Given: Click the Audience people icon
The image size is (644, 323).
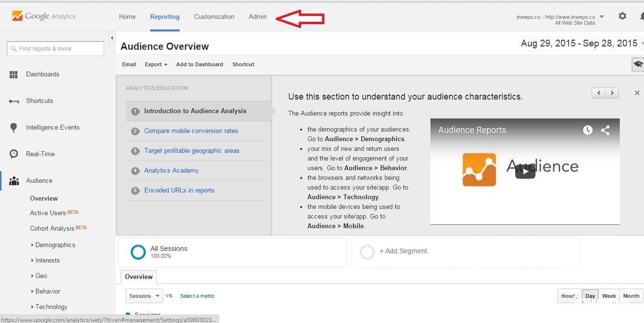Looking at the screenshot, I should pyautogui.click(x=14, y=181).
